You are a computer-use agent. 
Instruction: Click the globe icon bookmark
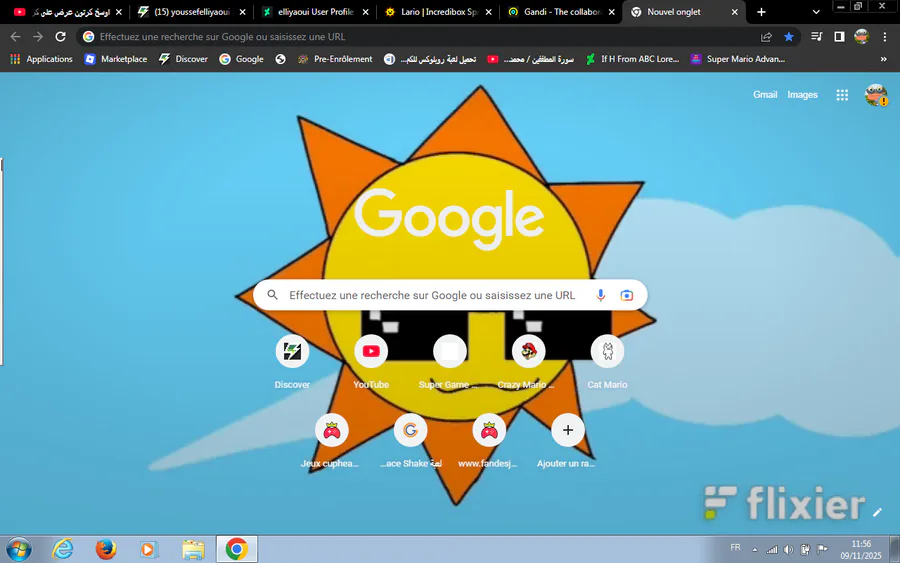(x=280, y=59)
